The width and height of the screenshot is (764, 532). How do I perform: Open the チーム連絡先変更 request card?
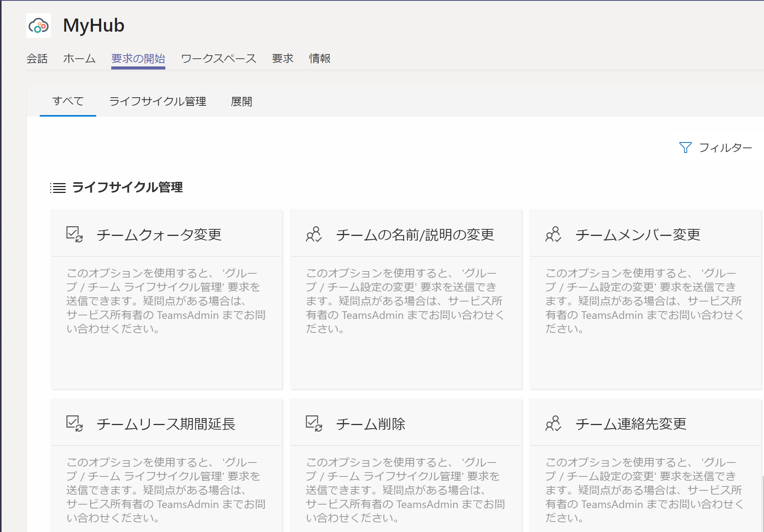point(645,465)
